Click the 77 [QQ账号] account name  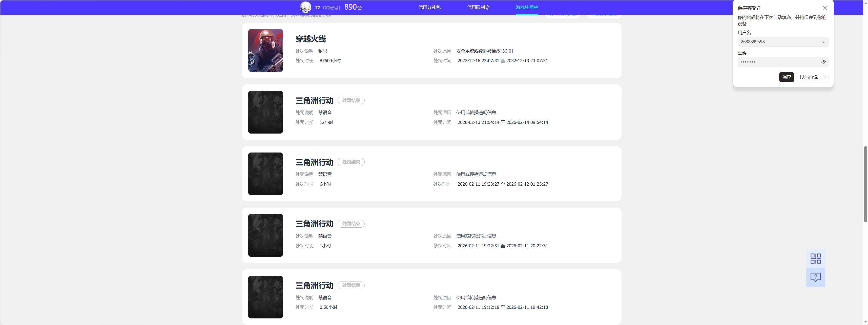(327, 7)
